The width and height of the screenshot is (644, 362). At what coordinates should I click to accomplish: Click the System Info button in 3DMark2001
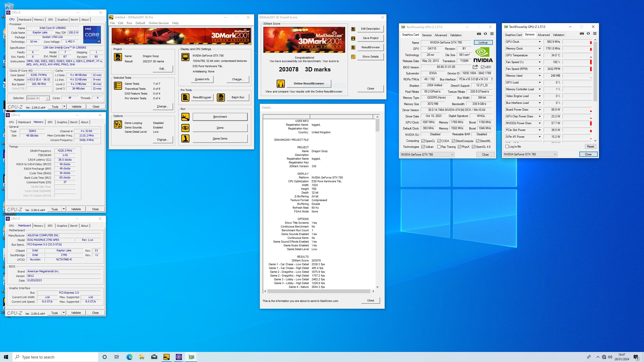tap(202, 79)
